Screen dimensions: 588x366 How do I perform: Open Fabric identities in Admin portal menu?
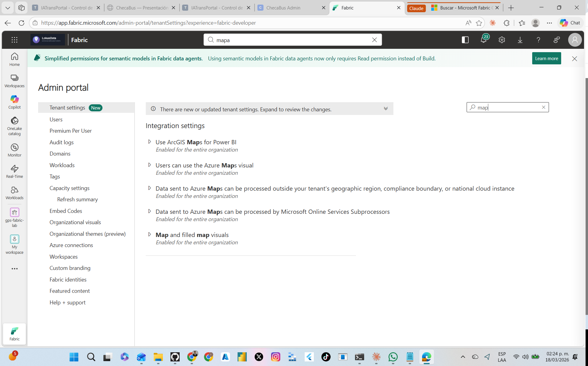[x=68, y=279]
